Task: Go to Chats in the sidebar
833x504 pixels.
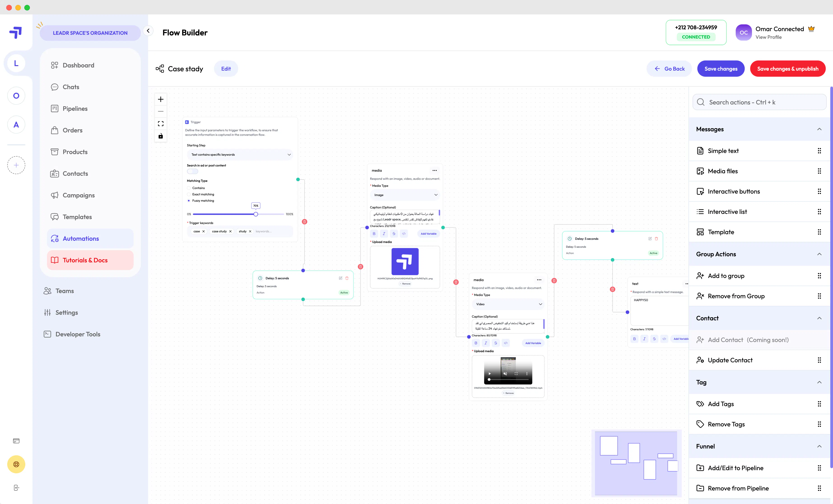Action: click(x=90, y=87)
